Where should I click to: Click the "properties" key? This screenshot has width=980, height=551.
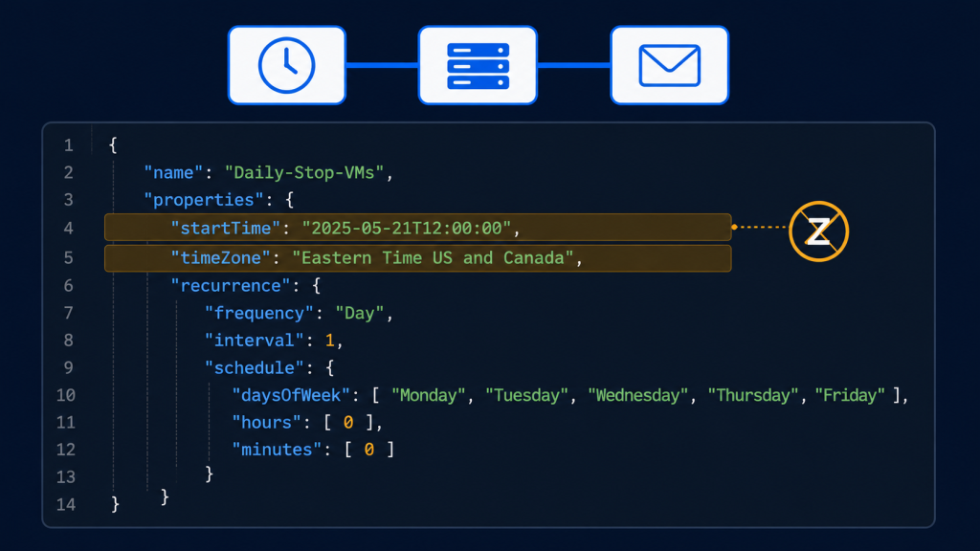[204, 200]
